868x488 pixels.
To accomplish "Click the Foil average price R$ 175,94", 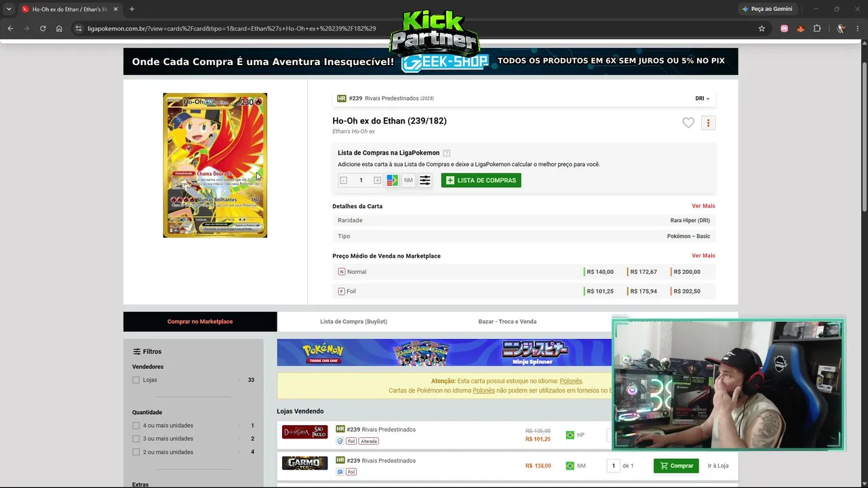I will coord(644,291).
